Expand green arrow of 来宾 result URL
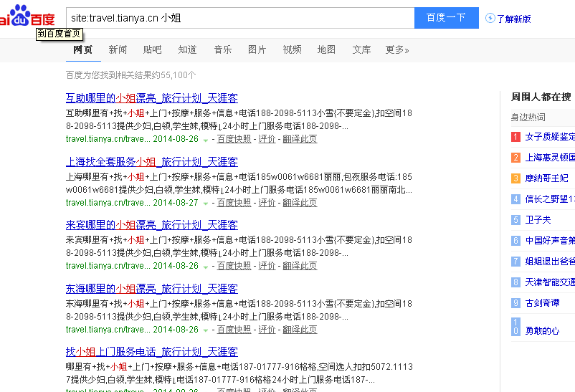The height and width of the screenshot is (392, 575). coord(206,267)
